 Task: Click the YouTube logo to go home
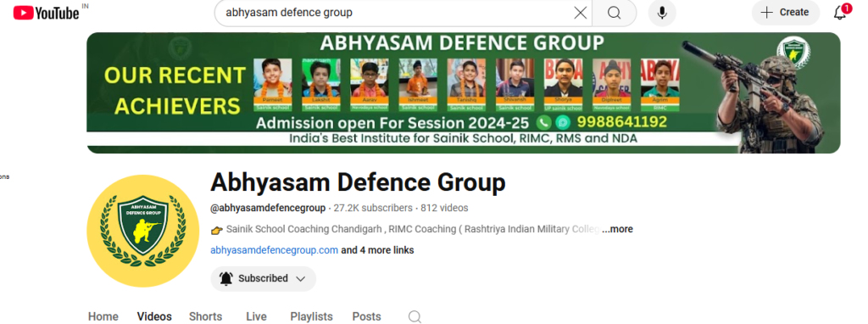(47, 13)
